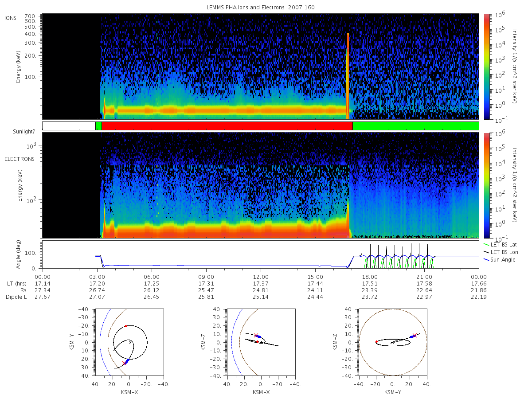This screenshot has width=532, height=399.
Task: Click the vertical 'KSM-Y' label of the first orbit plot
Action: tap(72, 342)
